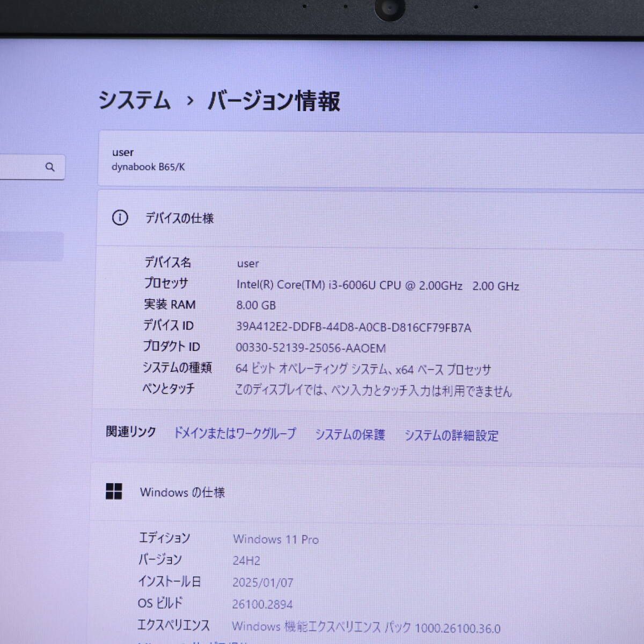This screenshot has width=644, height=644.
Task: Open the システム breadcrumb icon area
Action: 133,100
